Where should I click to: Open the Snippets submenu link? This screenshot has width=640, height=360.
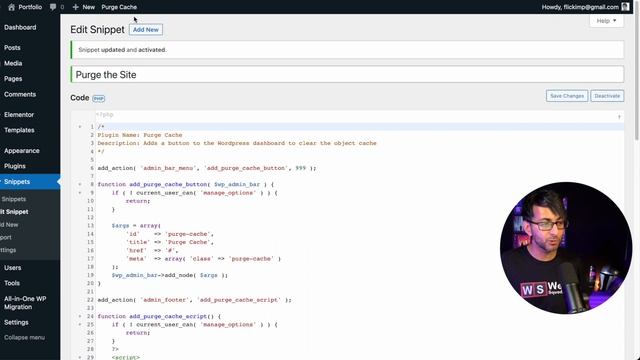(x=13, y=199)
